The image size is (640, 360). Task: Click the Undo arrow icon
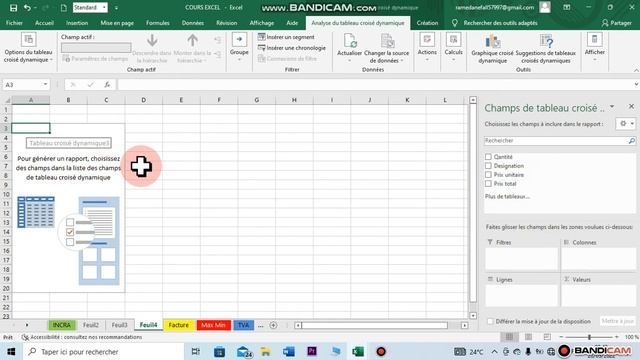point(27,8)
